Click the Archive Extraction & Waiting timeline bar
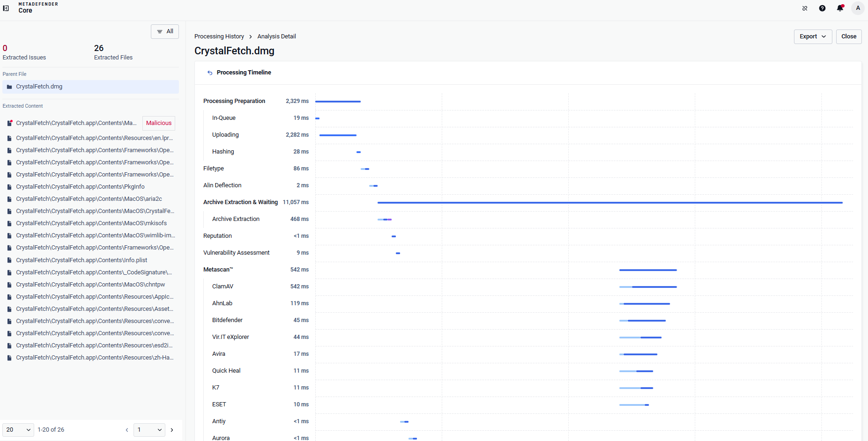 [610, 203]
